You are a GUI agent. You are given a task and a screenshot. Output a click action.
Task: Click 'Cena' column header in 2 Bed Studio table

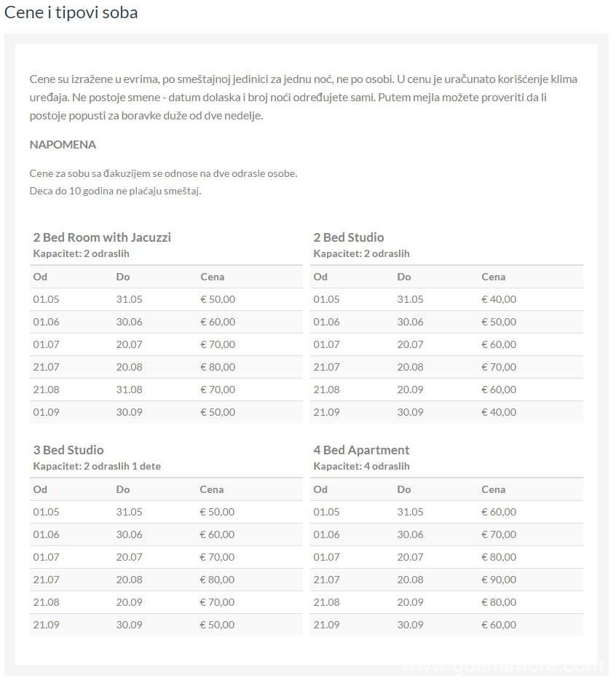[493, 277]
